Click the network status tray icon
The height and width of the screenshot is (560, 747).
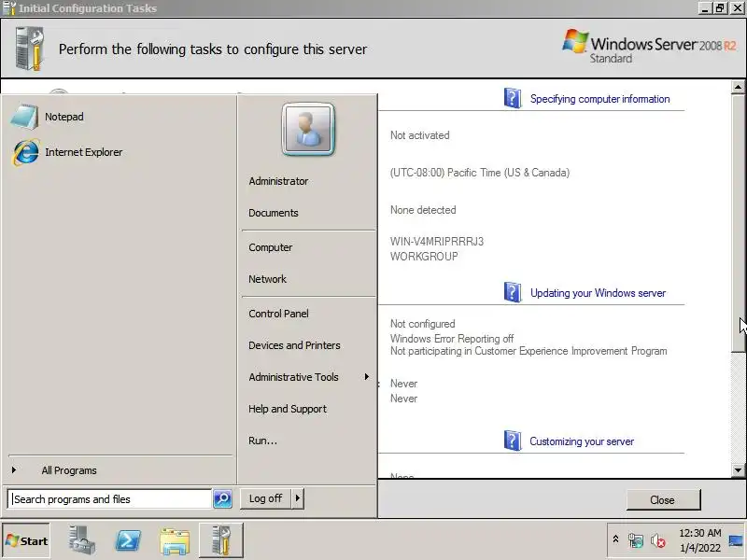636,541
